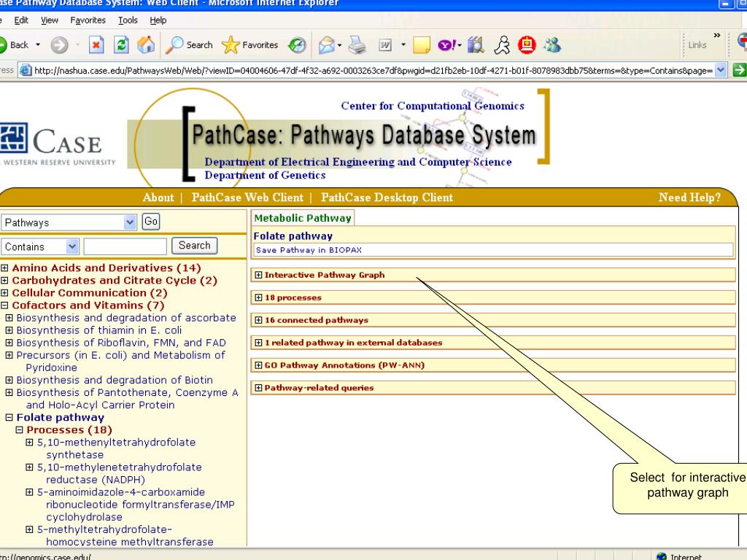Collapse the Processes (18) node
The height and width of the screenshot is (560, 747).
(19, 430)
